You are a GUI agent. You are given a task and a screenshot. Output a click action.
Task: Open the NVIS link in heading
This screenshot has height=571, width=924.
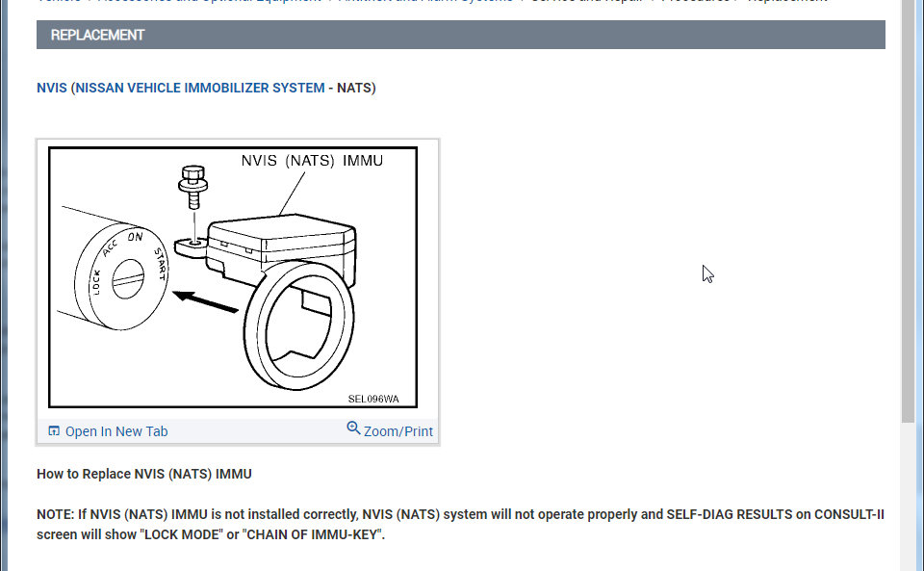point(52,88)
